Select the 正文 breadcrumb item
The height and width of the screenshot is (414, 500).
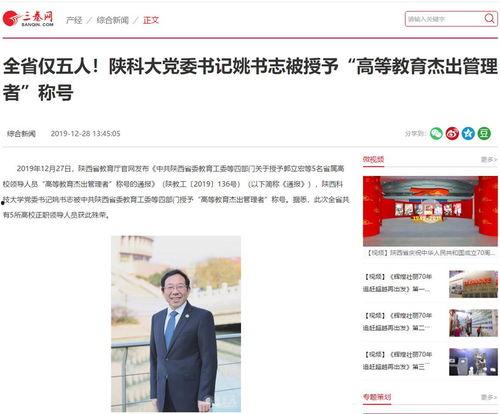click(x=151, y=20)
